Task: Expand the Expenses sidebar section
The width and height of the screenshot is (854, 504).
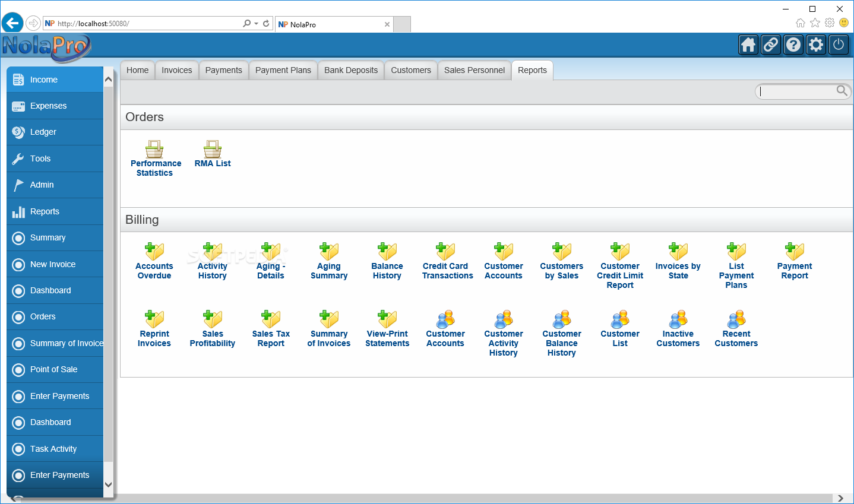Action: [55, 106]
